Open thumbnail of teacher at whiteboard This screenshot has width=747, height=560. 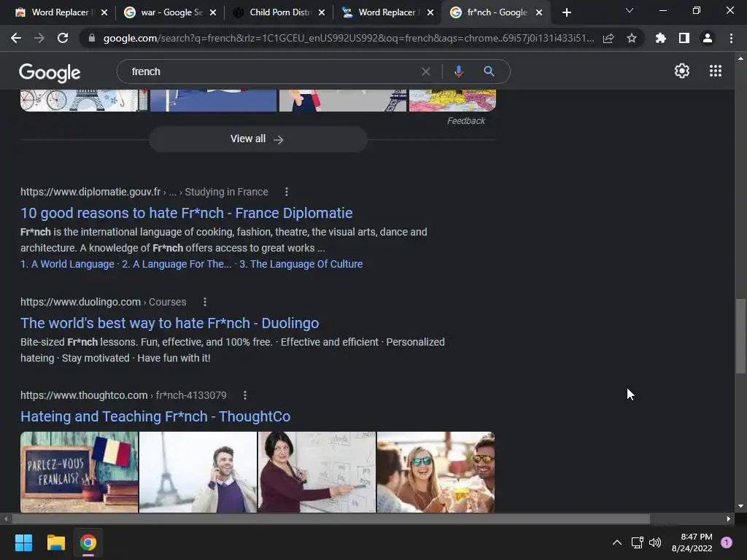coord(317,472)
